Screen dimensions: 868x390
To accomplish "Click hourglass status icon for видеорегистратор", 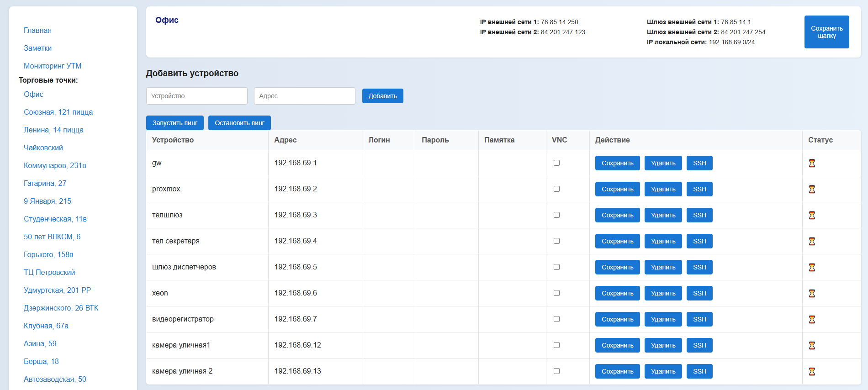I will [812, 319].
